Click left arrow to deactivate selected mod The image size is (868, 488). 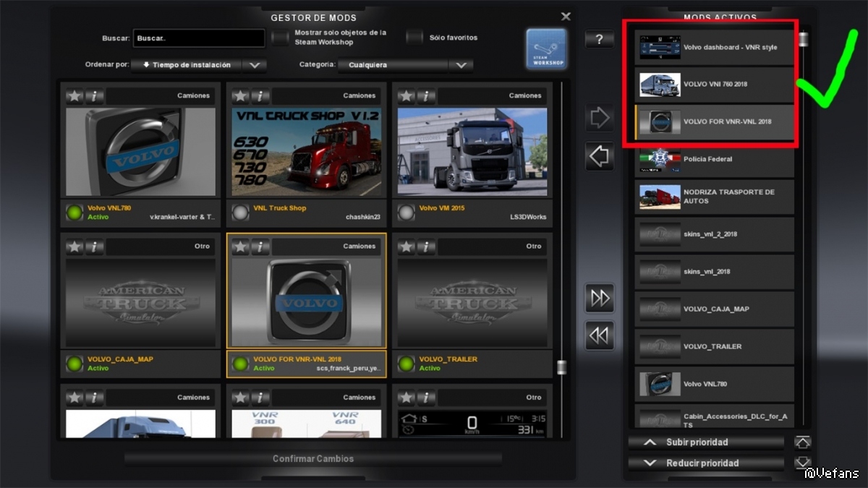click(600, 156)
